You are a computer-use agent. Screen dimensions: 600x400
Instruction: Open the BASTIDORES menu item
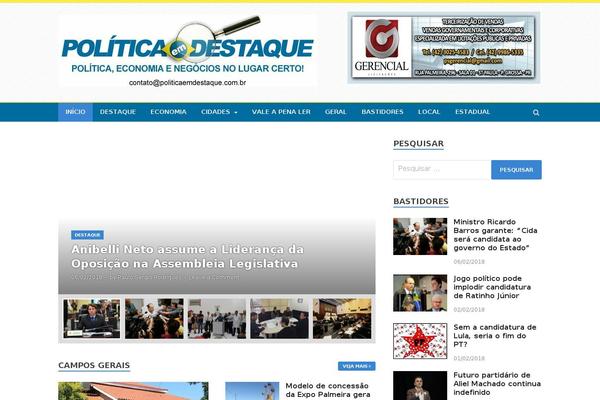tap(382, 112)
